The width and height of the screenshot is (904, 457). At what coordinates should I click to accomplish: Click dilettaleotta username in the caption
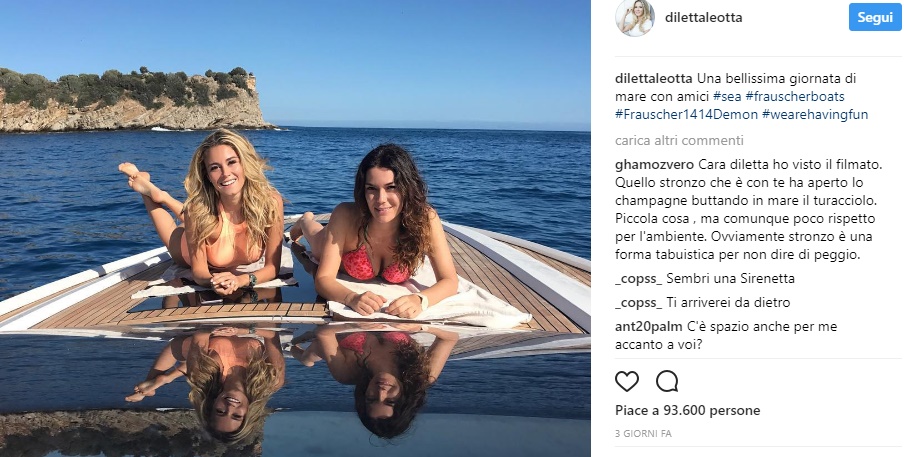click(654, 78)
